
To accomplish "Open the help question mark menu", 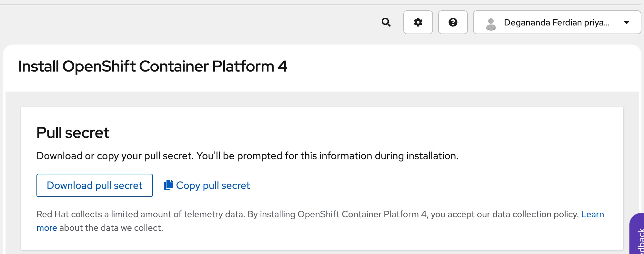I will point(453,22).
